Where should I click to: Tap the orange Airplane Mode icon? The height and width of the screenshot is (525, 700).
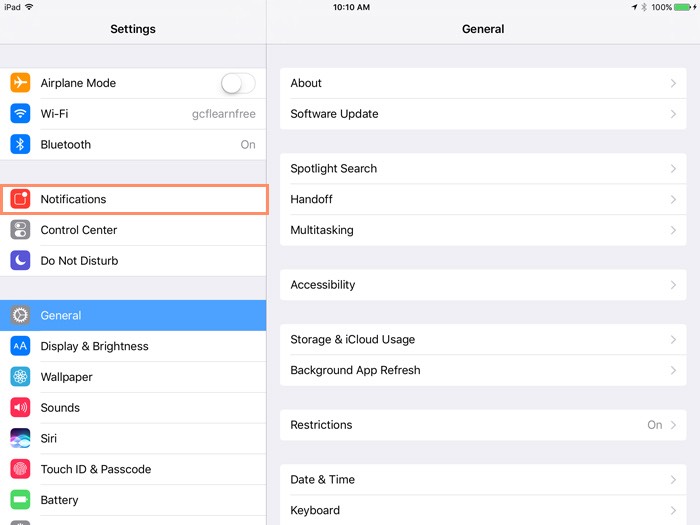pos(20,83)
